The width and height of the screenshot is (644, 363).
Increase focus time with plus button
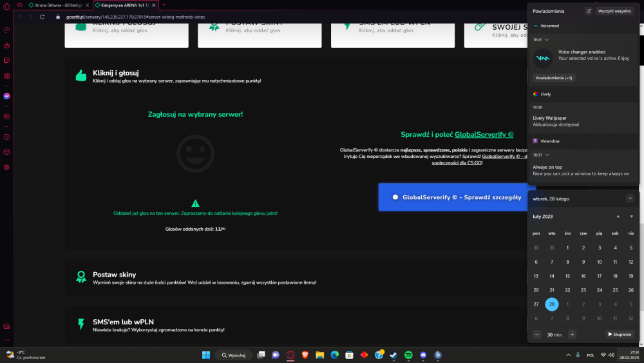point(572,334)
